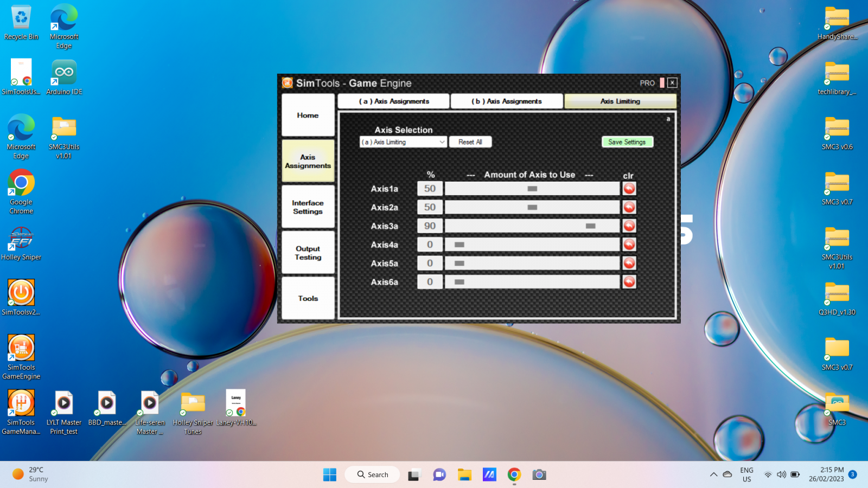Viewport: 868px width, 488px height.
Task: Open the SimTools GameEngine desktop shortcut
Action: 21,357
